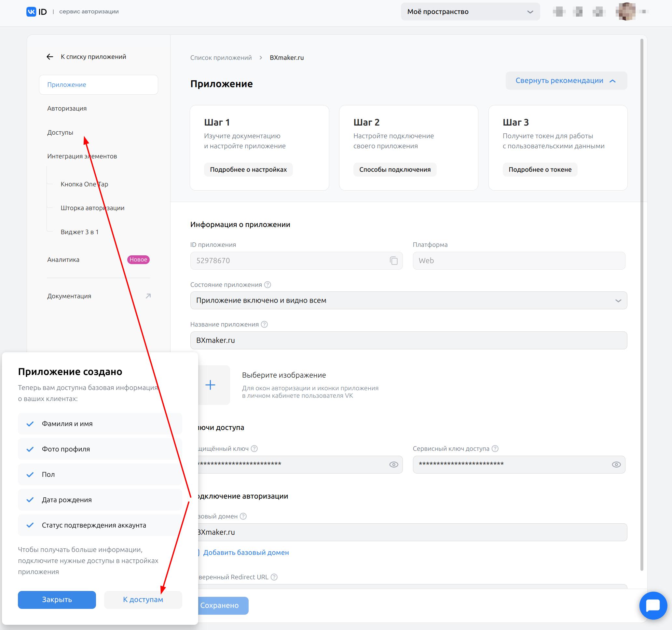
Task: Open the Документация link
Action: tap(69, 296)
